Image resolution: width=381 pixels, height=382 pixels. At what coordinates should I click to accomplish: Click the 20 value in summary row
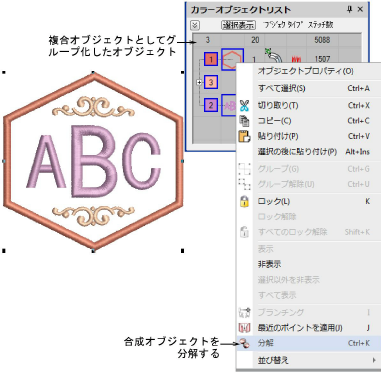click(x=255, y=40)
